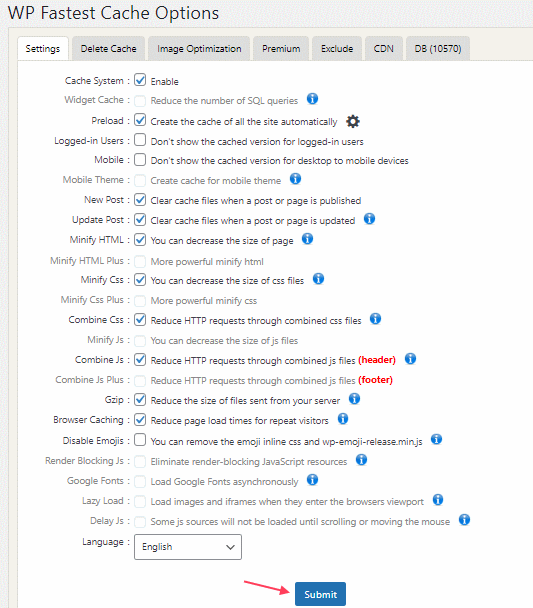Screen dimensions: 533x608
Task: Open the Delay Js info icon
Action: pos(464,520)
